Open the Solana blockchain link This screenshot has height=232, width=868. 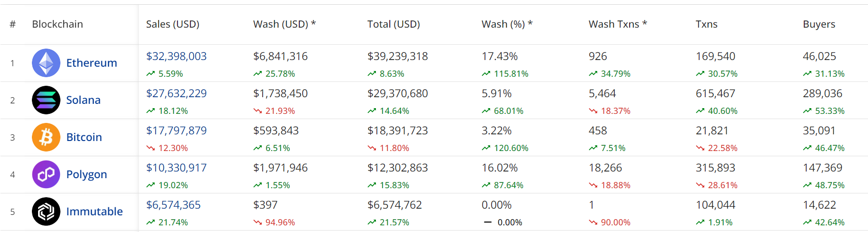click(x=83, y=100)
